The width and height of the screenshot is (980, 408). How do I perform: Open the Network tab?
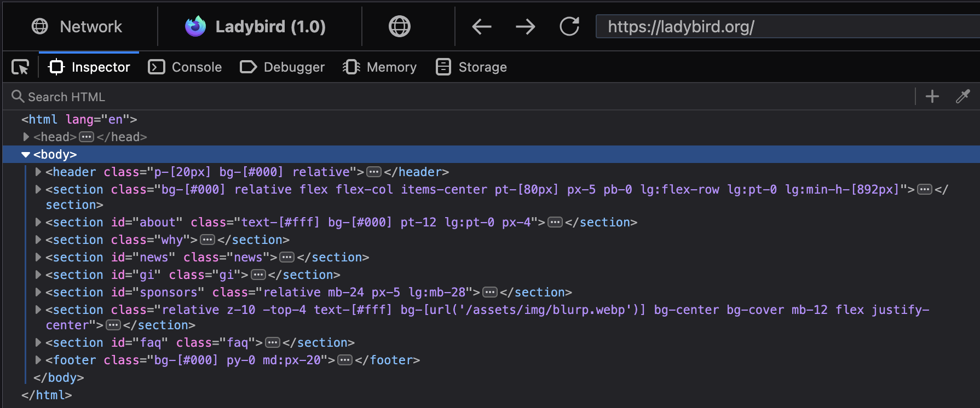pos(77,26)
